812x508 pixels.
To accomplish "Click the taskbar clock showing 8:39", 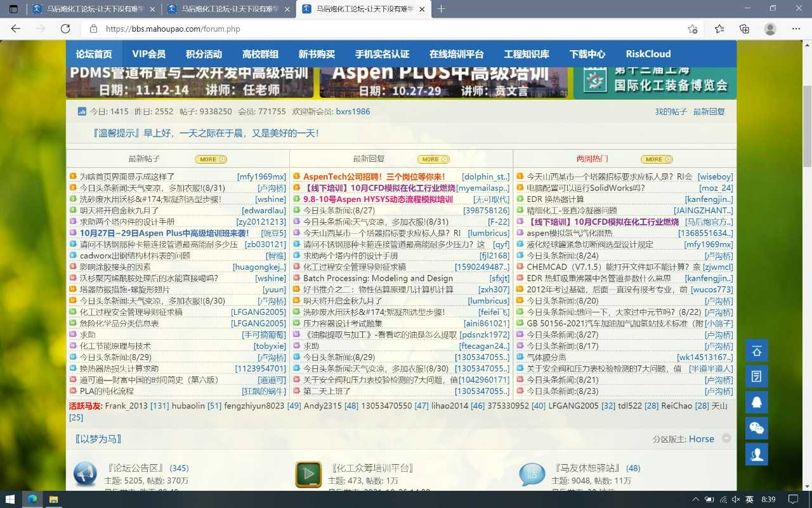I will [768, 499].
